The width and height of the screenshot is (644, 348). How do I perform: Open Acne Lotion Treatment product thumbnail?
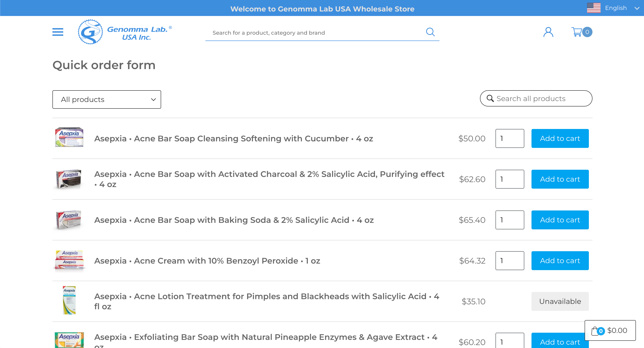coord(69,300)
